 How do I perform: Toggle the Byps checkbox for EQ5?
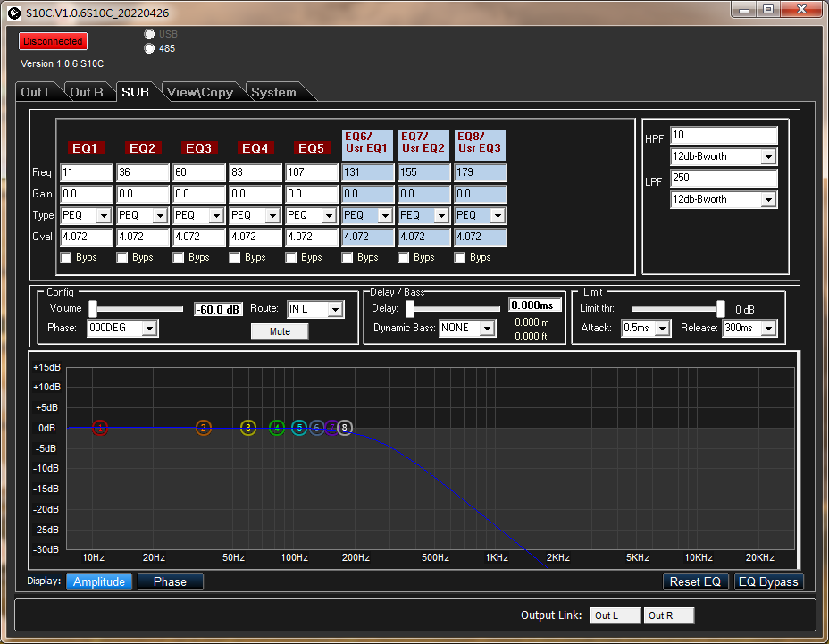pos(291,258)
